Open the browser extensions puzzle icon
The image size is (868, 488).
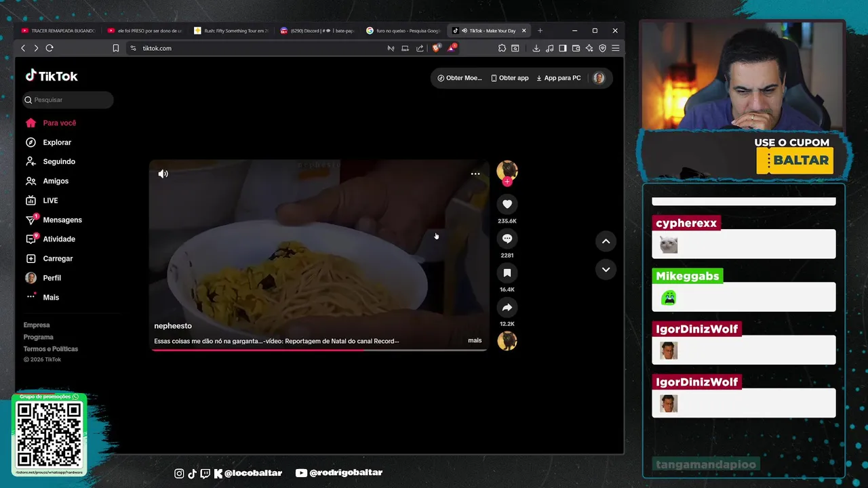502,48
